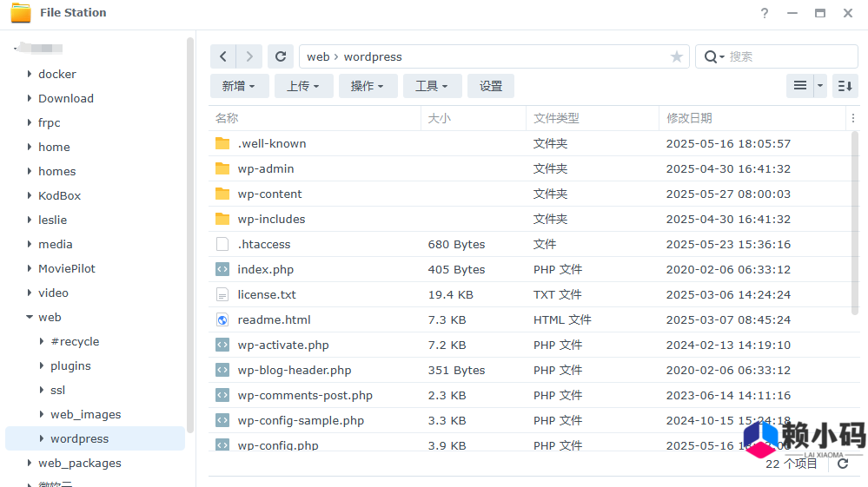Click the readme.html web file icon
The height and width of the screenshot is (487, 868).
(222, 319)
